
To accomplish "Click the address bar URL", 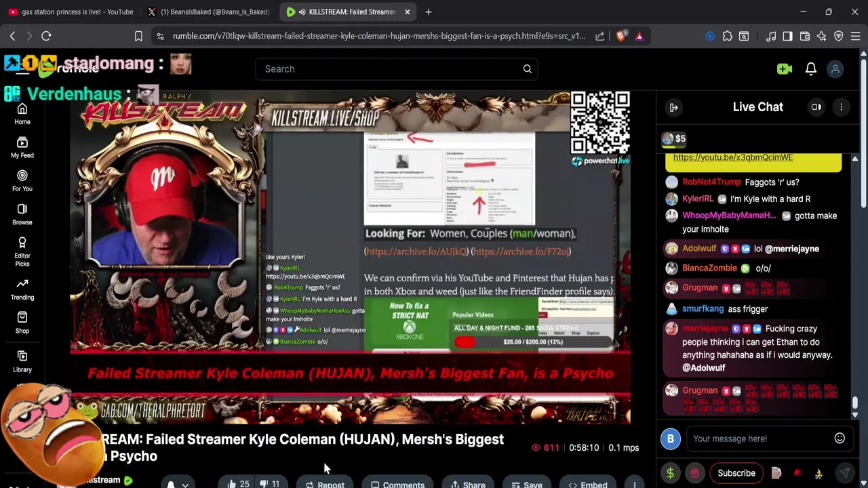I will (x=378, y=36).
